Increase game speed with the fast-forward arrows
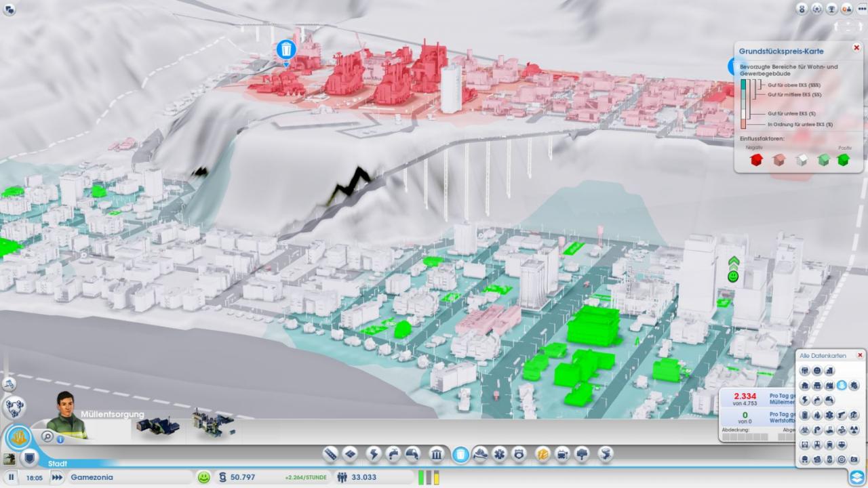This screenshot has width=868, height=488. pyautogui.click(x=57, y=477)
